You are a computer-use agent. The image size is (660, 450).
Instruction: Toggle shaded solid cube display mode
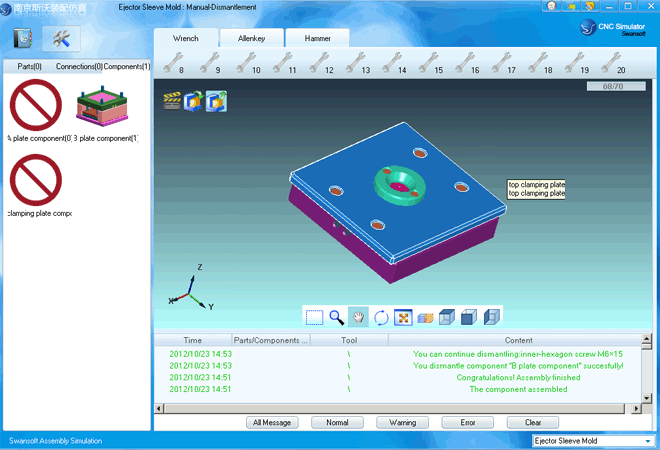469,317
